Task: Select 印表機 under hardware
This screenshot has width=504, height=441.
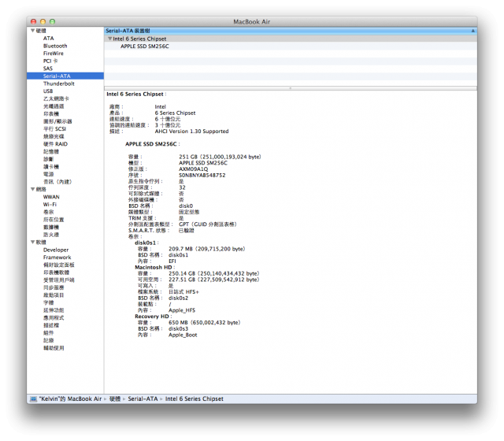Action: [x=51, y=113]
